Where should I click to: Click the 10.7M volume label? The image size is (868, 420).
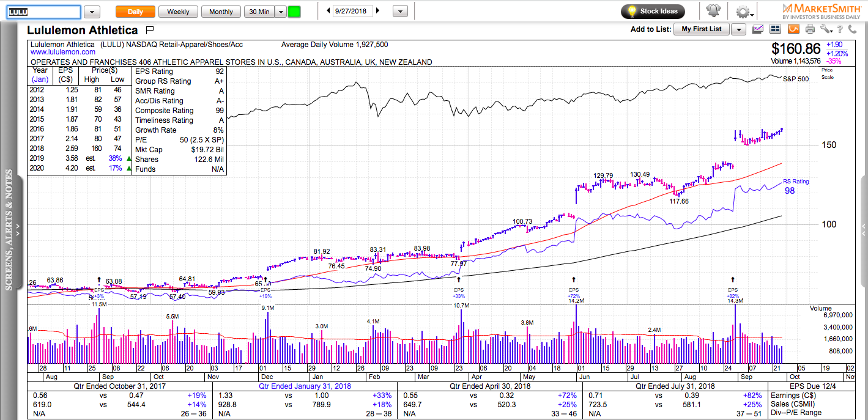461,305
